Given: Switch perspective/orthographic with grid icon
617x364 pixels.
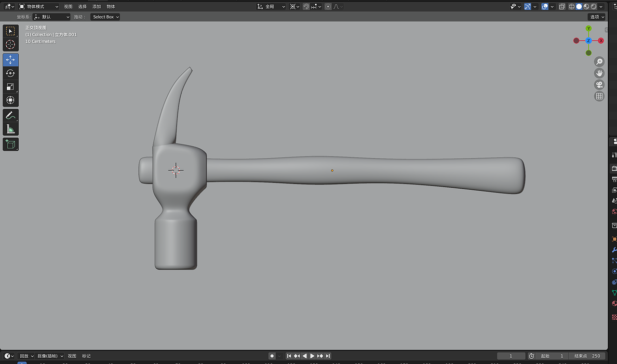Looking at the screenshot, I should pos(599,96).
